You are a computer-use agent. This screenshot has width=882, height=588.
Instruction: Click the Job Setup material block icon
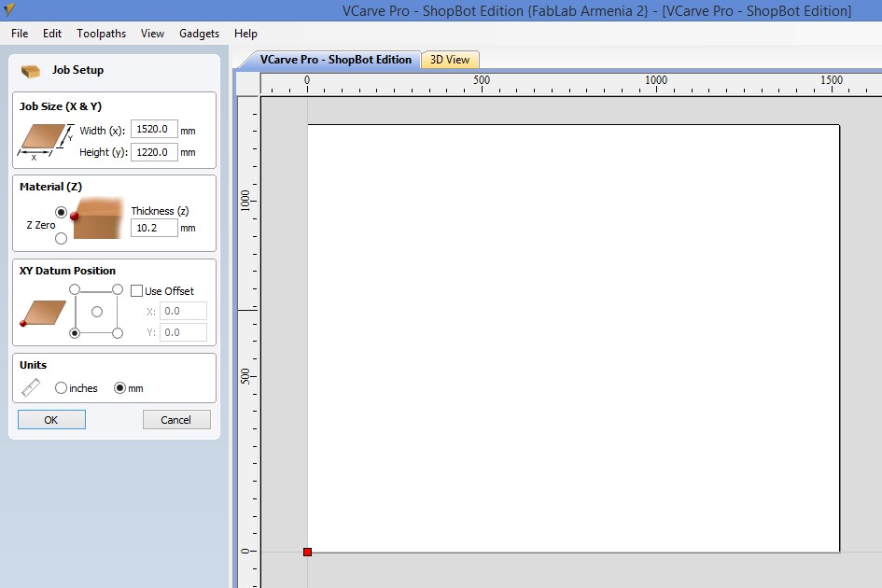tap(31, 71)
